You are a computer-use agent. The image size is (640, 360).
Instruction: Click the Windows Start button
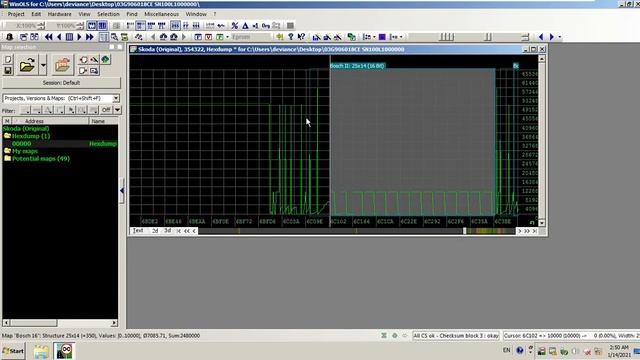coord(13,351)
